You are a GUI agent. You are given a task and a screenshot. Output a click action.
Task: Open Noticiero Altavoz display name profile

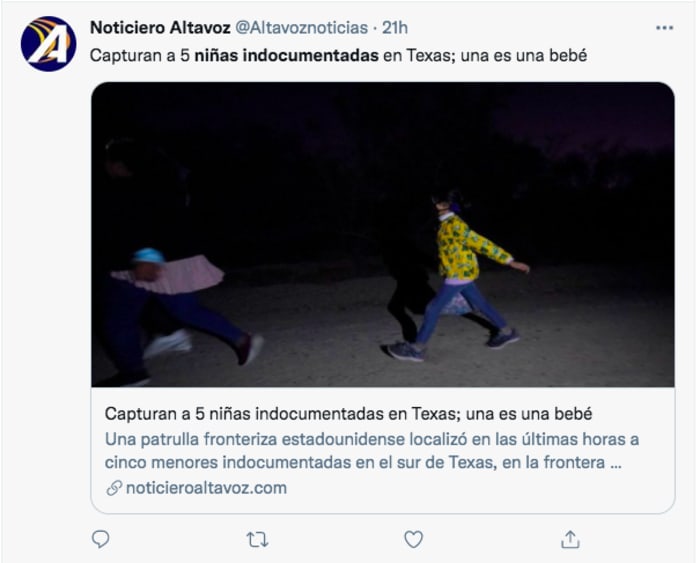pos(160,28)
